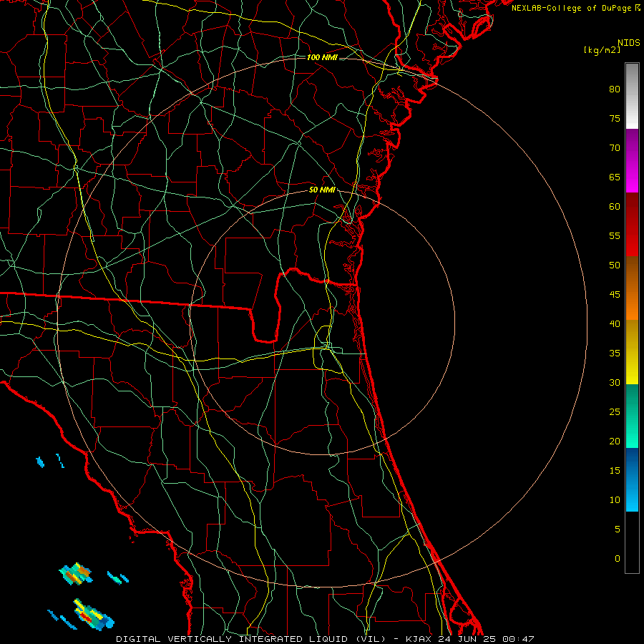Image resolution: width=644 pixels, height=644 pixels.
Task: Click the largest multicolored storm cell with red core
Action: [x=94, y=615]
